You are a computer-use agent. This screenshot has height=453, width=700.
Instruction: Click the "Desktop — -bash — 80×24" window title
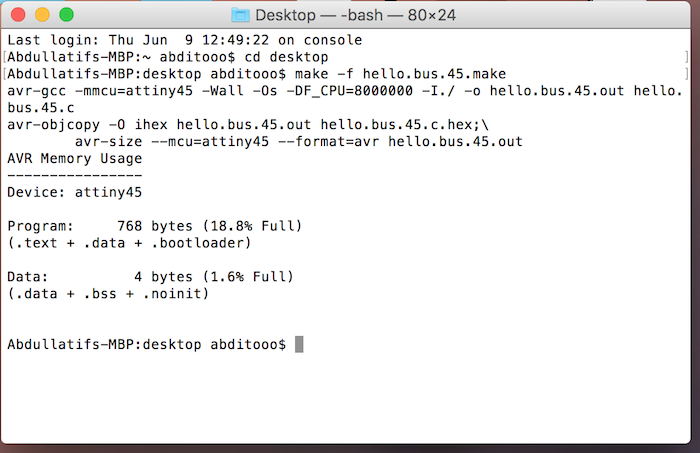355,15
